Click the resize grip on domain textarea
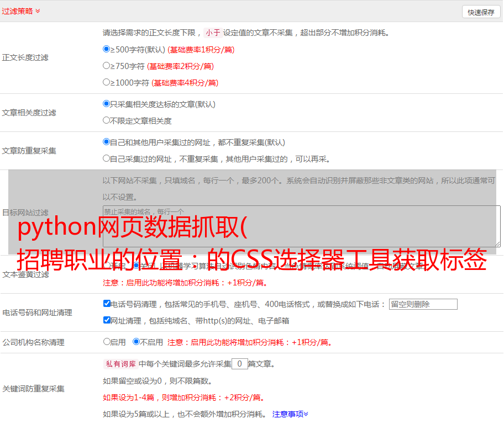 497,244
